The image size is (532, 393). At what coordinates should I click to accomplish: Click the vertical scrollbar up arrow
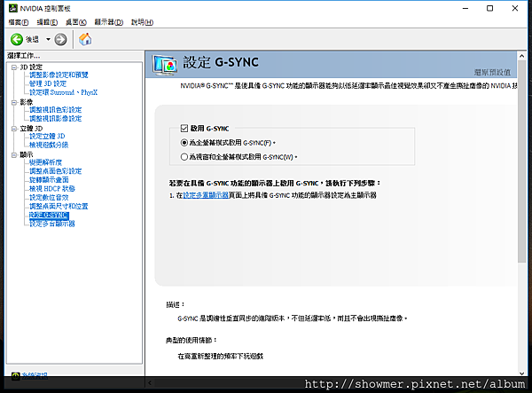pos(522,56)
